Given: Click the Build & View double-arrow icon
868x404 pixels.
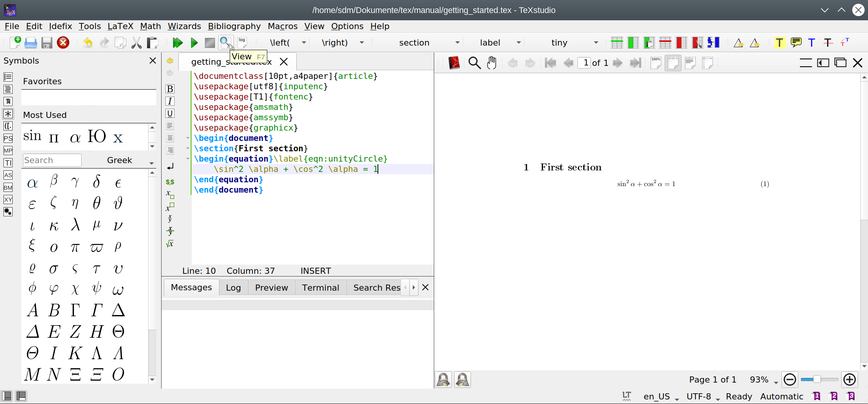Looking at the screenshot, I should pyautogui.click(x=177, y=43).
